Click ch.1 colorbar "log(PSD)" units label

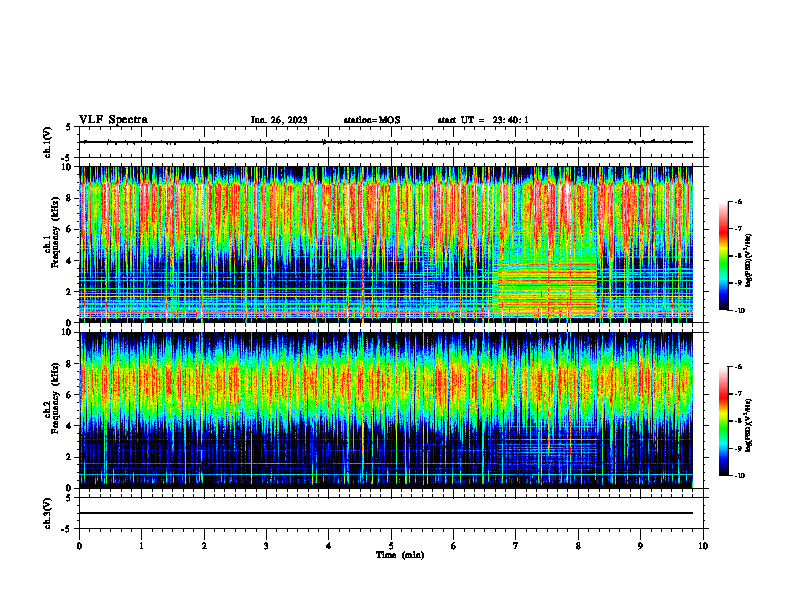click(749, 261)
